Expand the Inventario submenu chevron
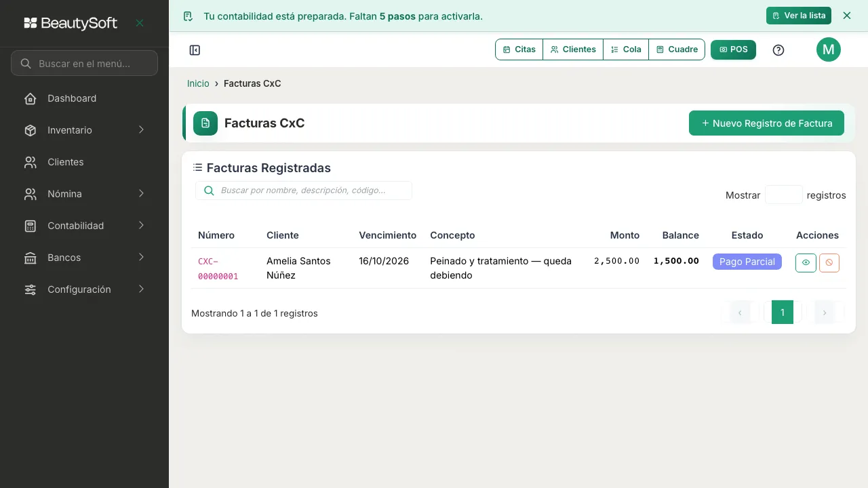868x488 pixels. coord(141,130)
